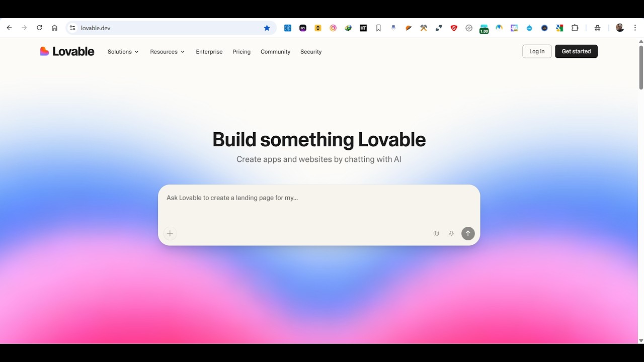644x362 pixels.
Task: Open the Security page
Action: coord(311,52)
